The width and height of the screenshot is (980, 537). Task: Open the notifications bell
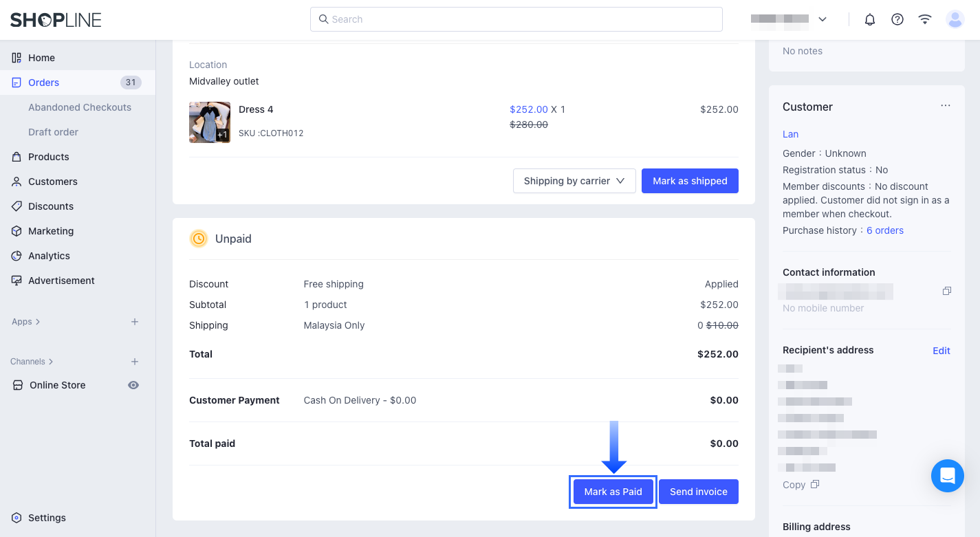870,19
